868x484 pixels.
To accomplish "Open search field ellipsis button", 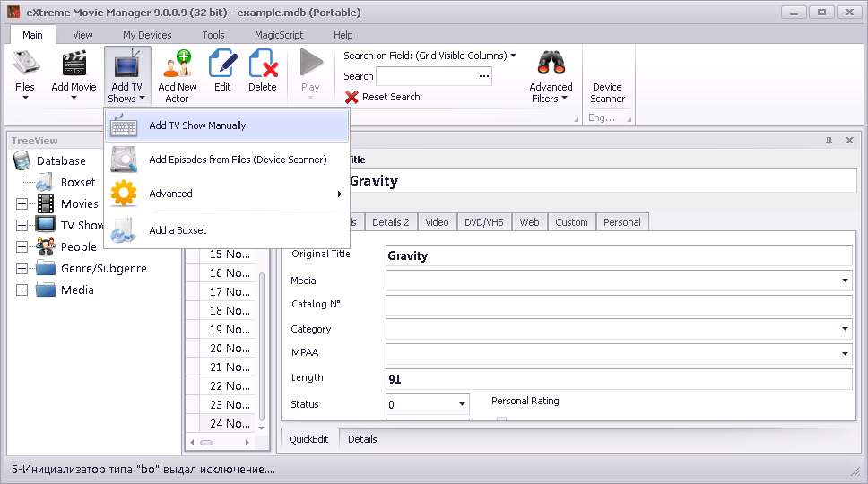I will (x=484, y=76).
